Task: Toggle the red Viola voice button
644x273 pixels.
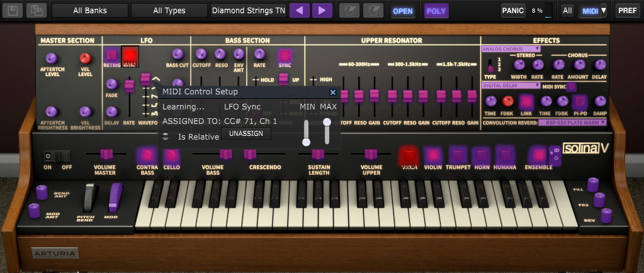Action: tap(409, 155)
